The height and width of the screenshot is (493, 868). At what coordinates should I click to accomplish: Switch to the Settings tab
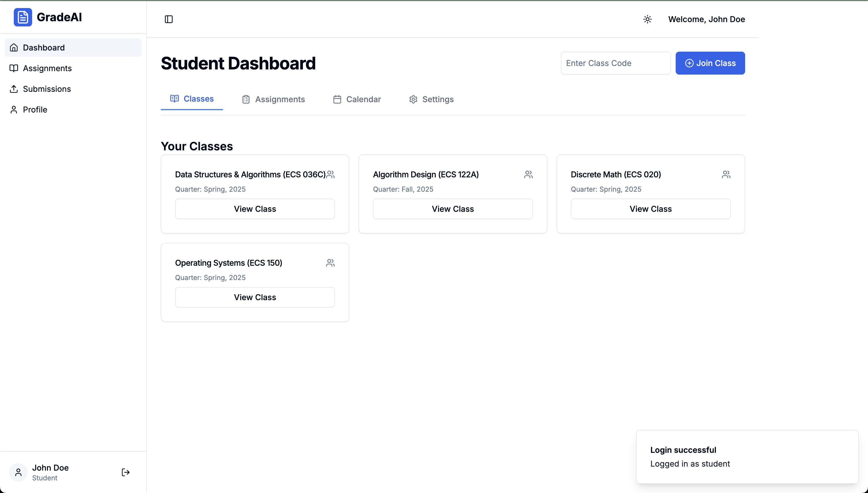pos(431,99)
